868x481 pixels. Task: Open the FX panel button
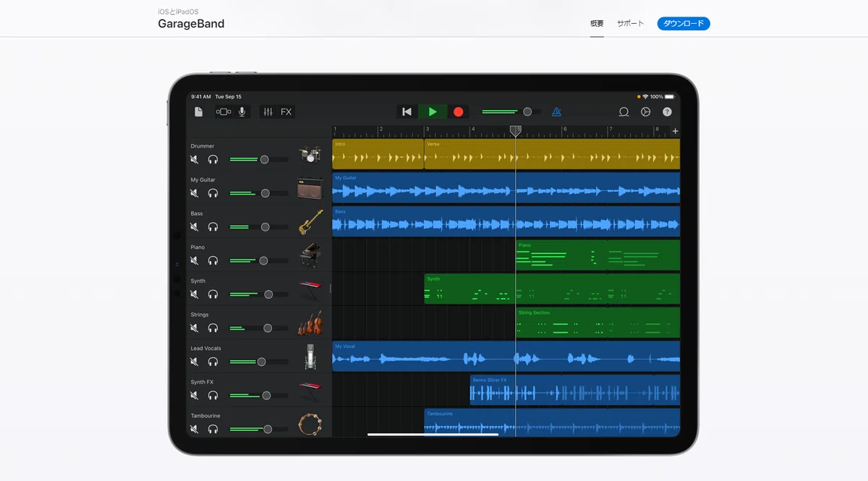pyautogui.click(x=286, y=112)
